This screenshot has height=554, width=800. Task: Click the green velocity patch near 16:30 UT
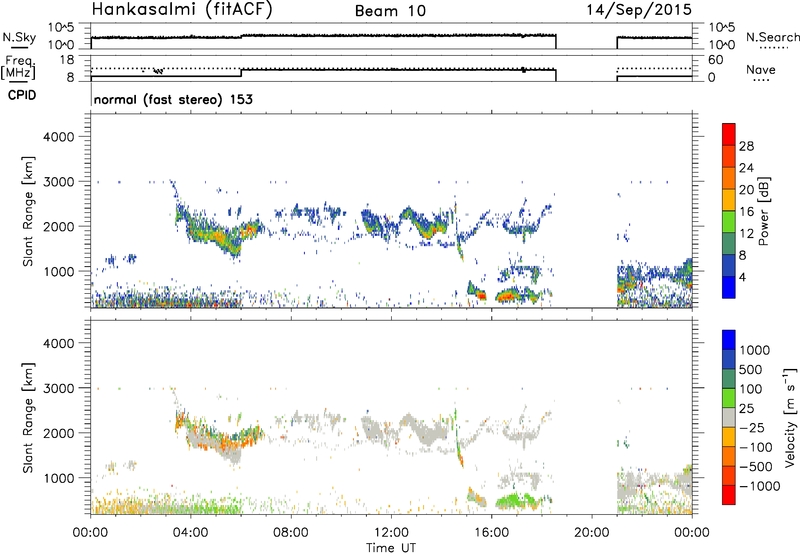pos(513,500)
